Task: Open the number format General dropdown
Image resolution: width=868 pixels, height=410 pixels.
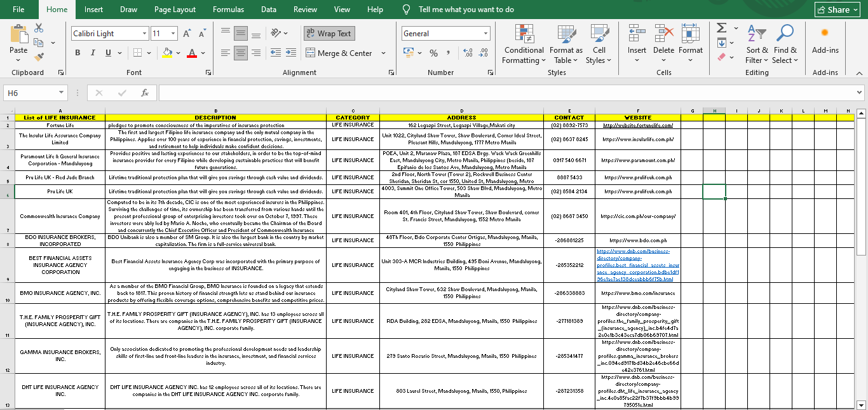Action: tap(486, 34)
